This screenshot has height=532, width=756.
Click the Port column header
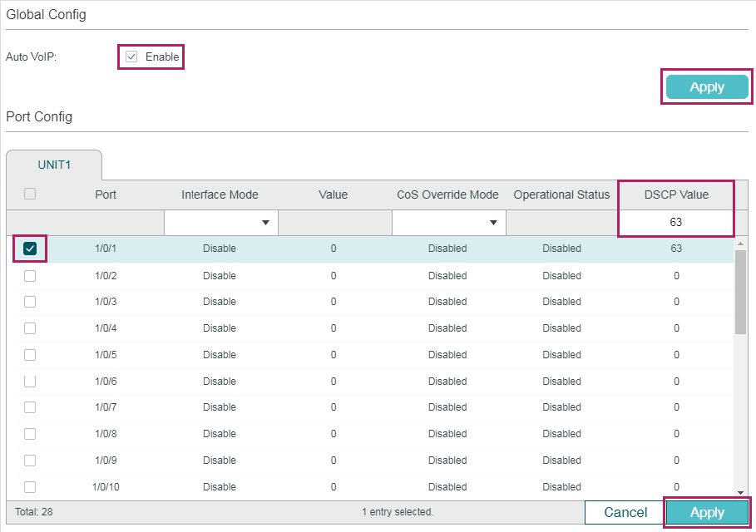pos(106,195)
